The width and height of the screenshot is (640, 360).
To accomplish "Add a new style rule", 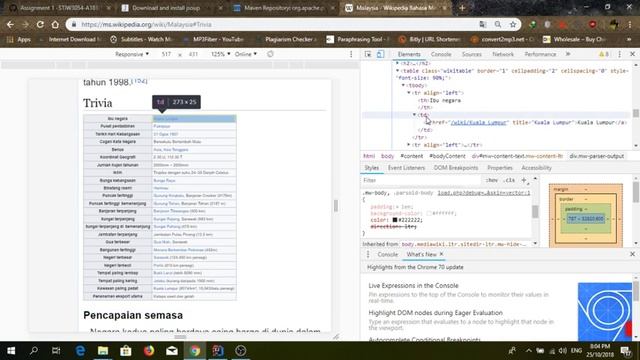I will [x=524, y=180].
